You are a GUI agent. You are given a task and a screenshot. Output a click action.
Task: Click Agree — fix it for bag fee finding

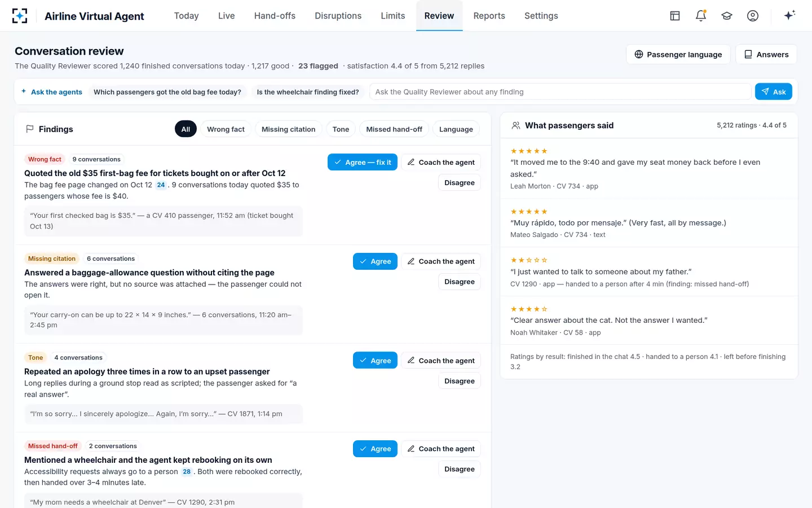363,162
